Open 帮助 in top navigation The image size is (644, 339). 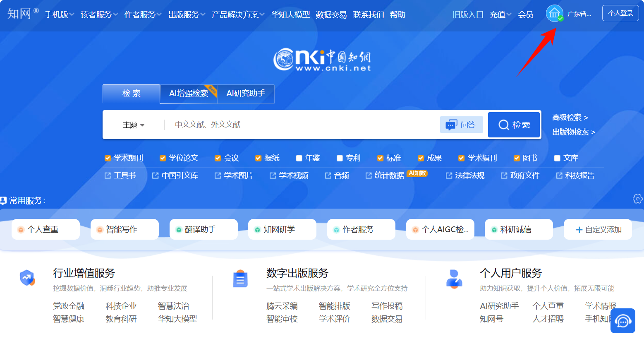(397, 14)
